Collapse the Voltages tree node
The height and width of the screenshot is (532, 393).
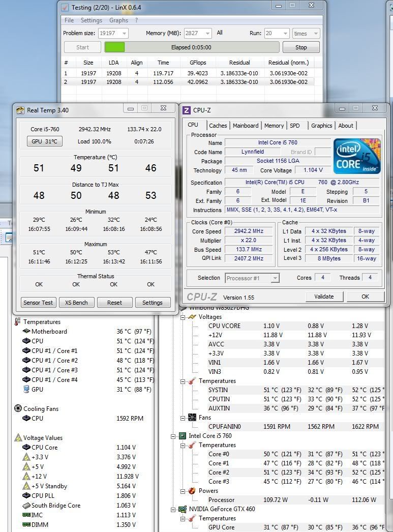(x=183, y=317)
